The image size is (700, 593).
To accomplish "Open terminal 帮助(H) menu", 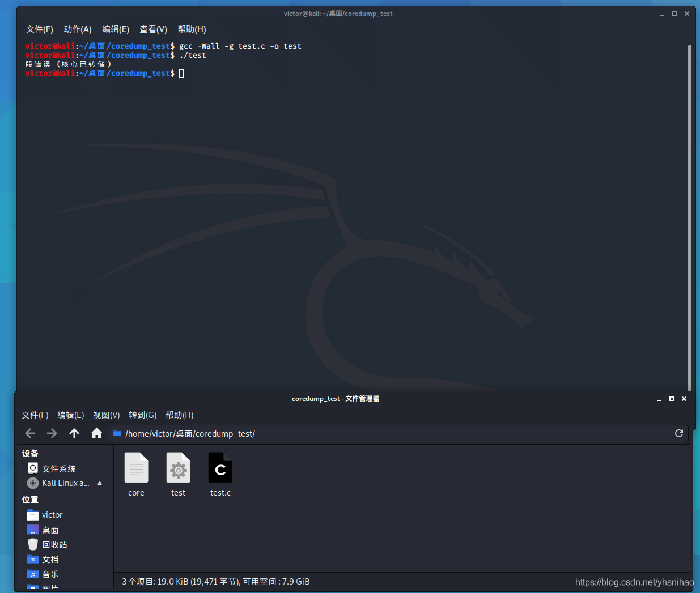I will click(192, 29).
